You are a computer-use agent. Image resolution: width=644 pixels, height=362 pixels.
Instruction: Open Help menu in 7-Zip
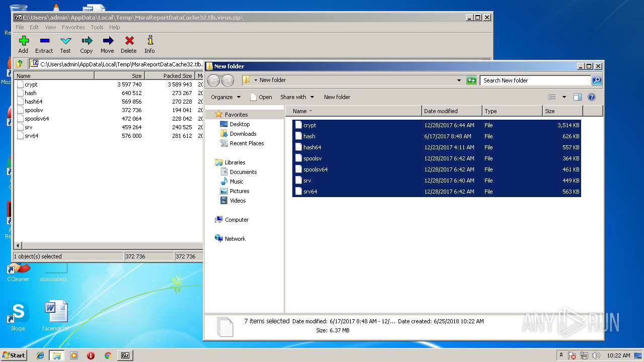pyautogui.click(x=115, y=27)
